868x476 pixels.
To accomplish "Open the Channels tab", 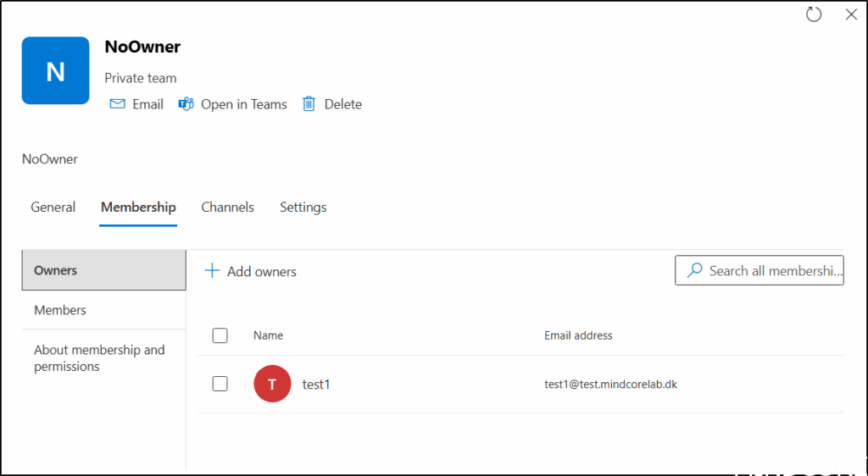I will [x=227, y=208].
